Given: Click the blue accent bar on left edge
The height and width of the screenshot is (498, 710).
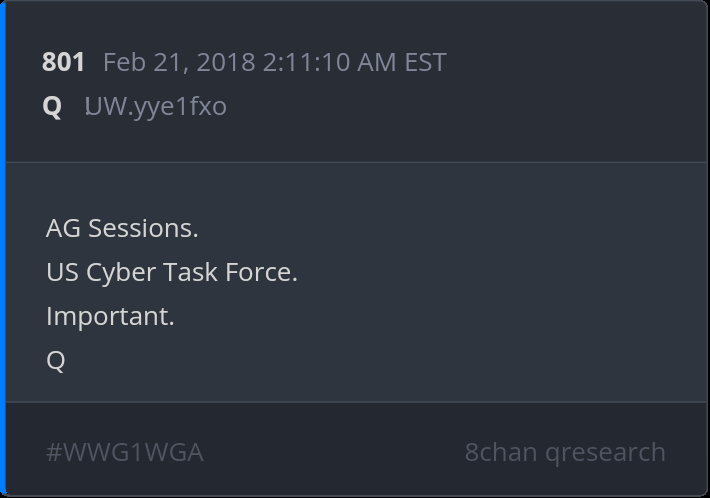Looking at the screenshot, I should tap(3, 249).
